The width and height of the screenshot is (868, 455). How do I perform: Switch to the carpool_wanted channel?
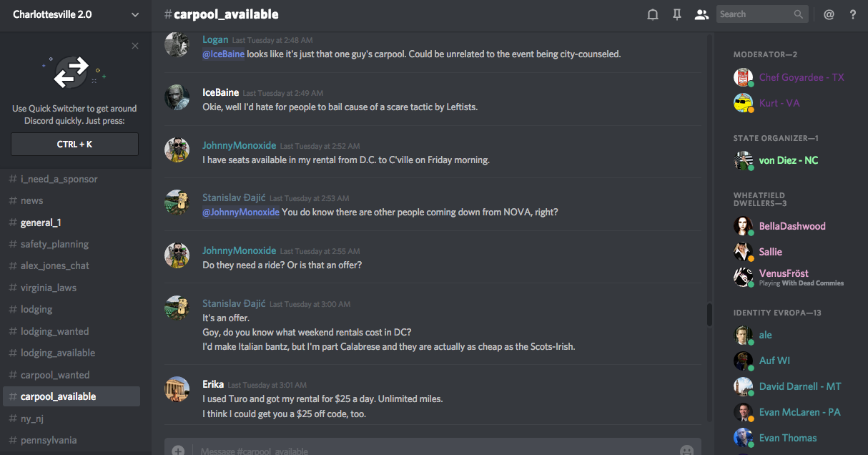click(55, 375)
